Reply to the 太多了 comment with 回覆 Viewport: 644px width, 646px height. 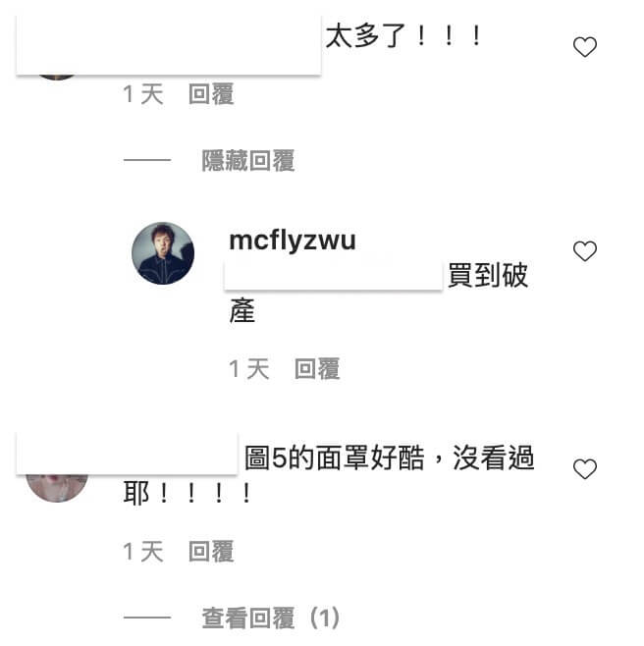tap(211, 94)
